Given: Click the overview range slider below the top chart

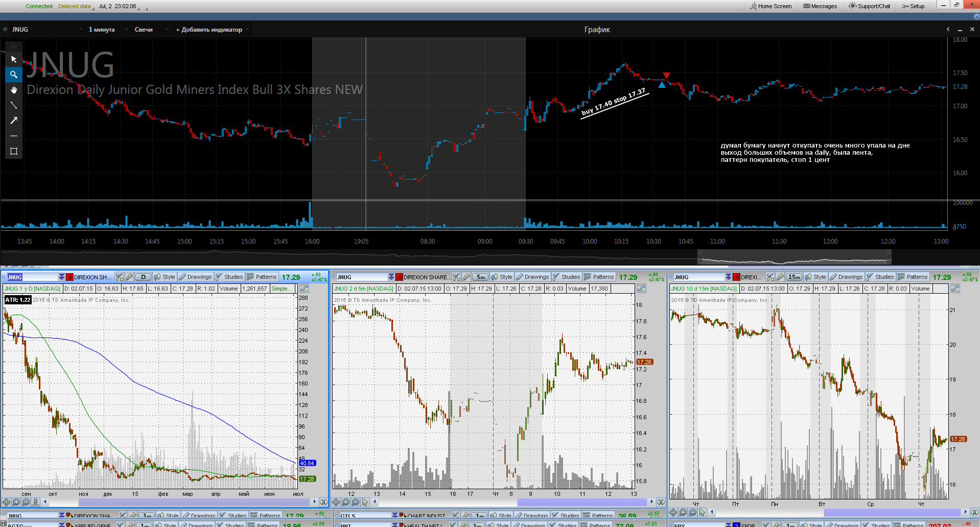Looking at the screenshot, I should (795, 257).
